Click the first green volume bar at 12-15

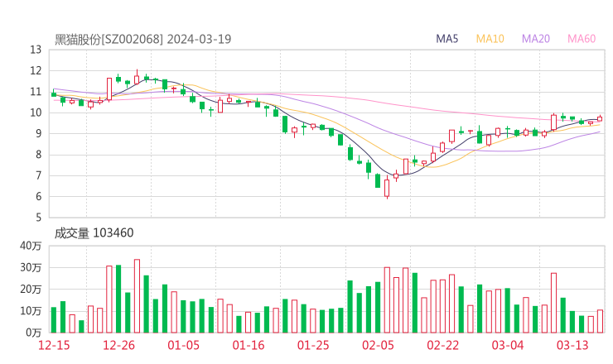coord(54,320)
